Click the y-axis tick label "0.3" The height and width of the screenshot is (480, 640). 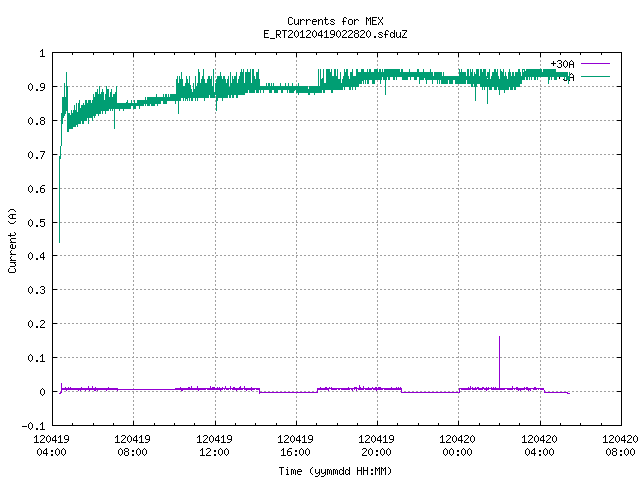tap(36, 290)
